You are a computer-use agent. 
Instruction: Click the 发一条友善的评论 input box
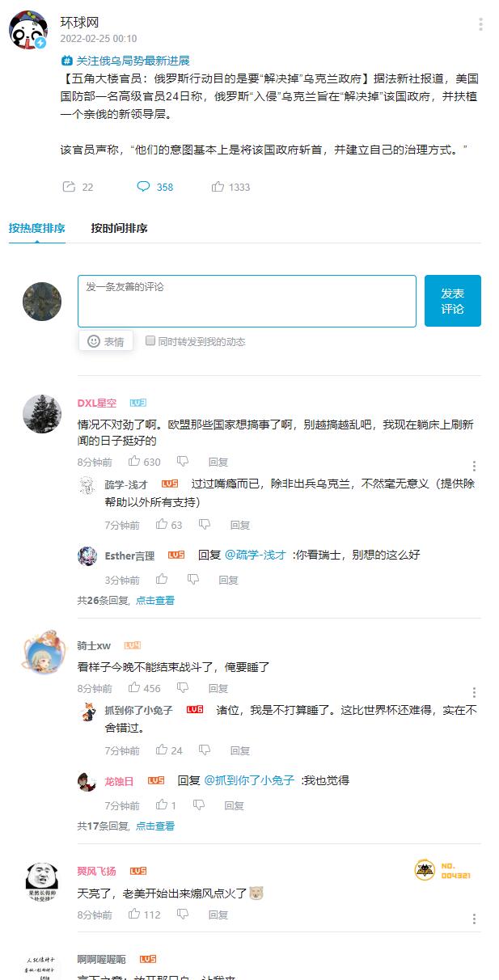247,301
